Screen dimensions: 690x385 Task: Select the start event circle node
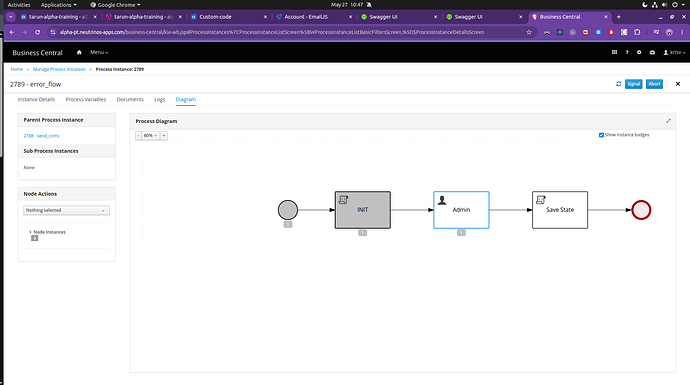point(288,210)
